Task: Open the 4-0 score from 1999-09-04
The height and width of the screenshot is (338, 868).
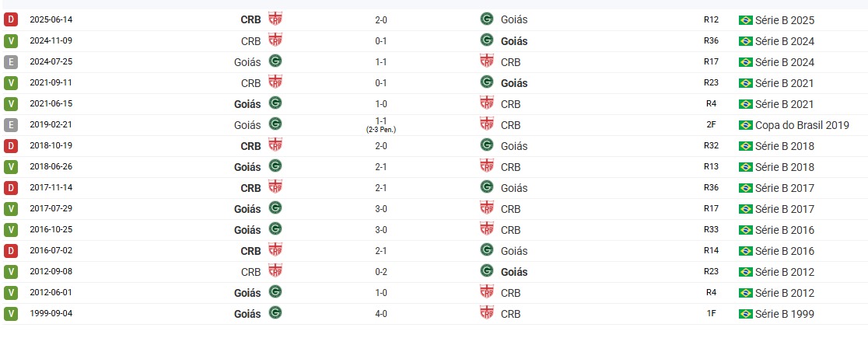Action: (x=382, y=313)
